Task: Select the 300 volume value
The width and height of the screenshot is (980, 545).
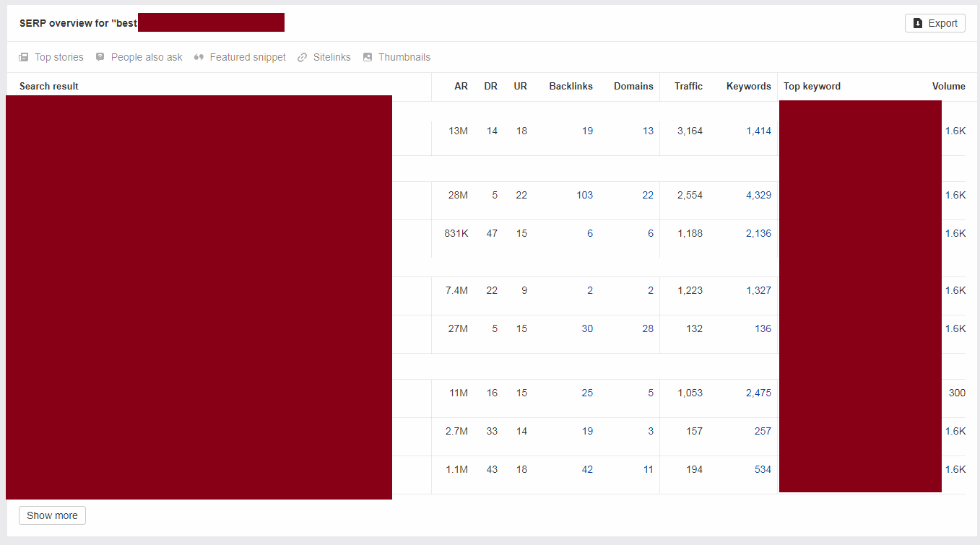Action: pos(957,393)
